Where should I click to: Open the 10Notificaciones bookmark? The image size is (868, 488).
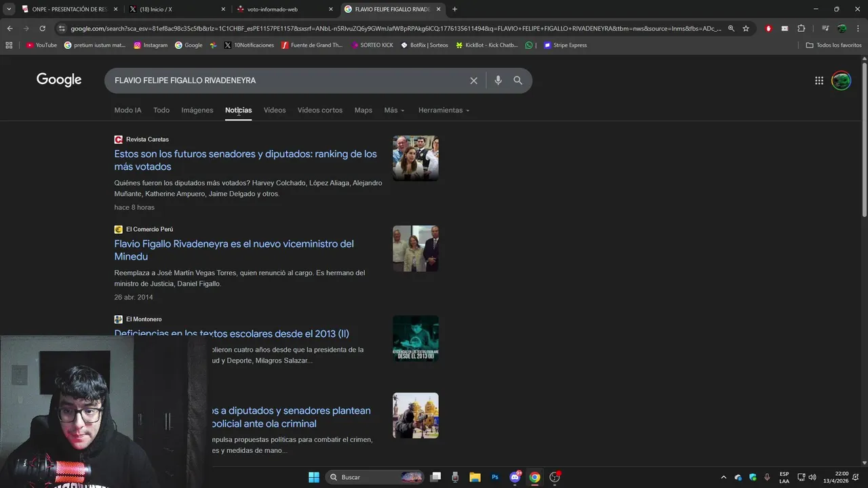tap(248, 45)
